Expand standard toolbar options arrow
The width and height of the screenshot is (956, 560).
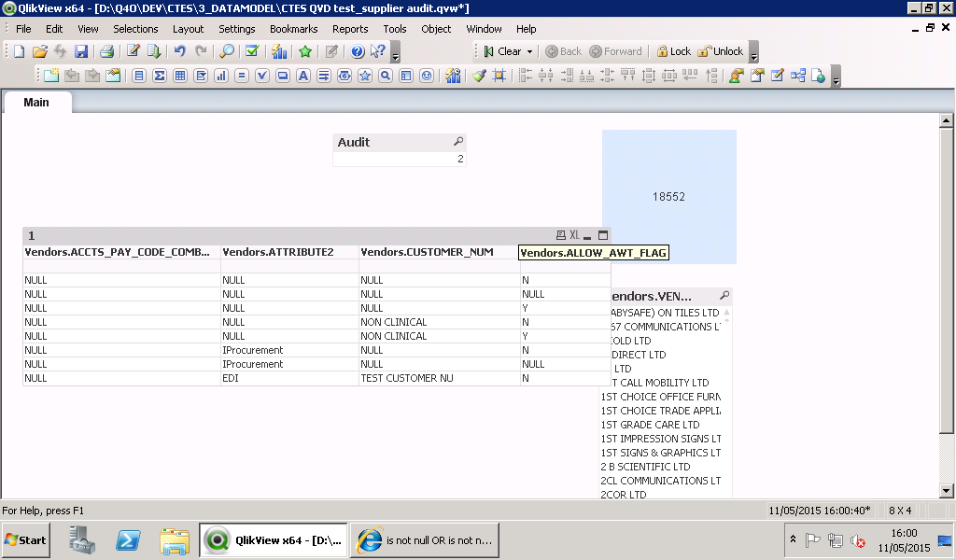395,55
